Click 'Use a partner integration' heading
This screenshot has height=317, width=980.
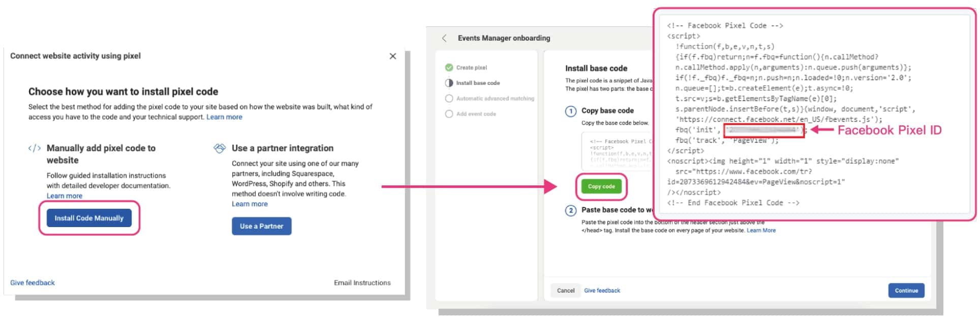pos(283,148)
